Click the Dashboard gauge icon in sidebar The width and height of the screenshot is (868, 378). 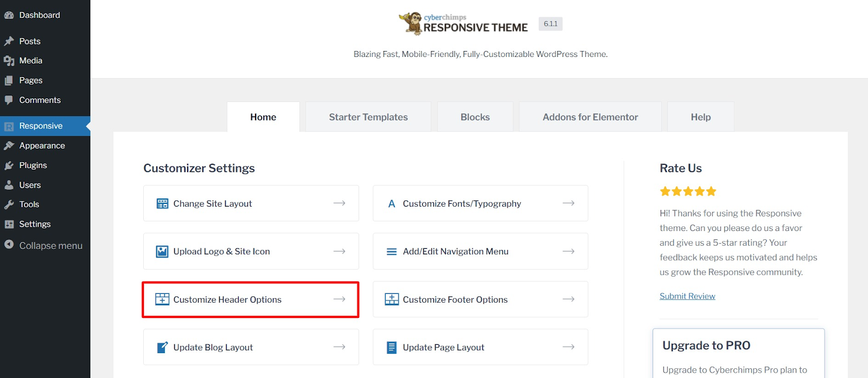point(9,15)
